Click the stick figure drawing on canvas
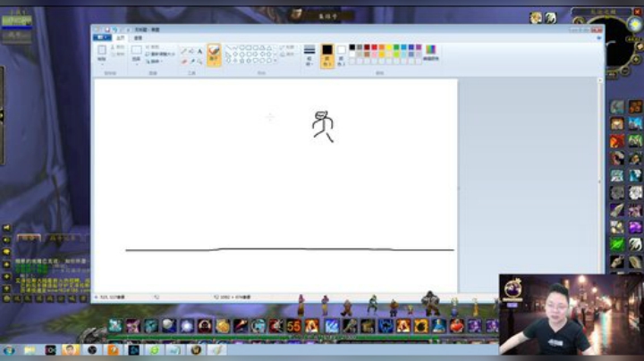This screenshot has height=361, width=644. tap(323, 126)
